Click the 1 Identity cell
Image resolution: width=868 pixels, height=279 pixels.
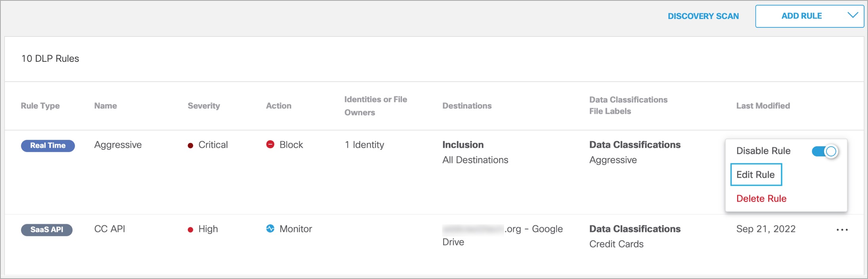coord(364,145)
